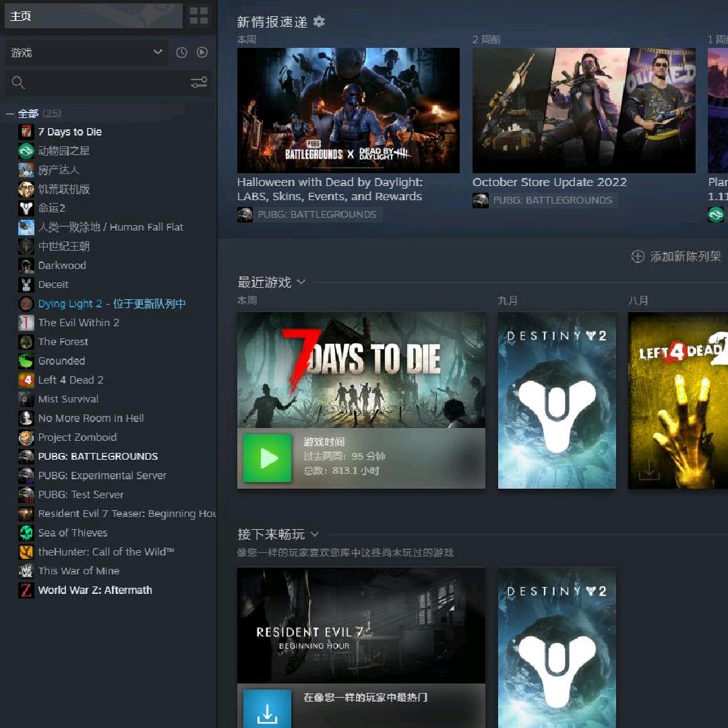
Task: Open the advanced filter sliders icon
Action: [x=199, y=82]
